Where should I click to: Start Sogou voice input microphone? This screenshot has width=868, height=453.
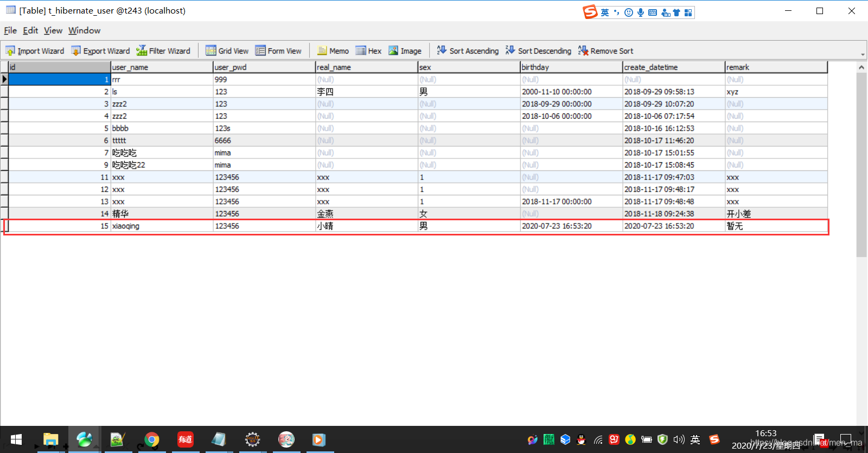641,12
